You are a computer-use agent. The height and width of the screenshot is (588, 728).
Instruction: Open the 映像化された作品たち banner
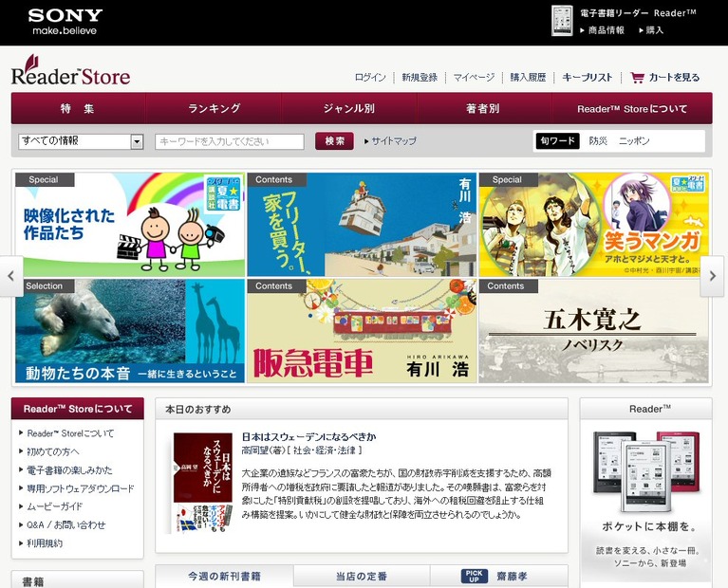point(130,225)
